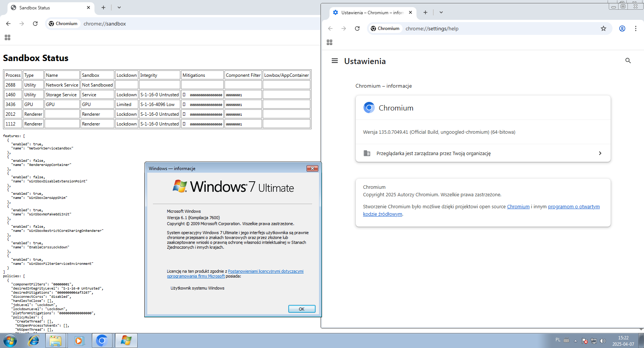Maximize the Chromium settings window
Image resolution: width=644 pixels, height=348 pixels.
623,6
